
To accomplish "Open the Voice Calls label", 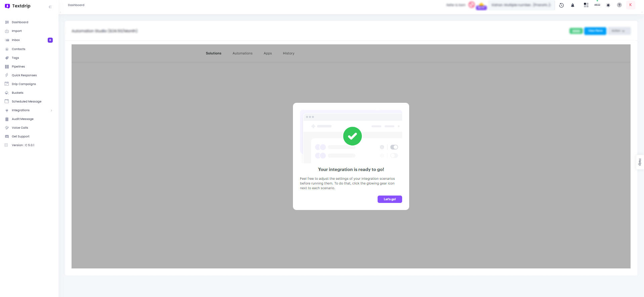I will tap(20, 128).
